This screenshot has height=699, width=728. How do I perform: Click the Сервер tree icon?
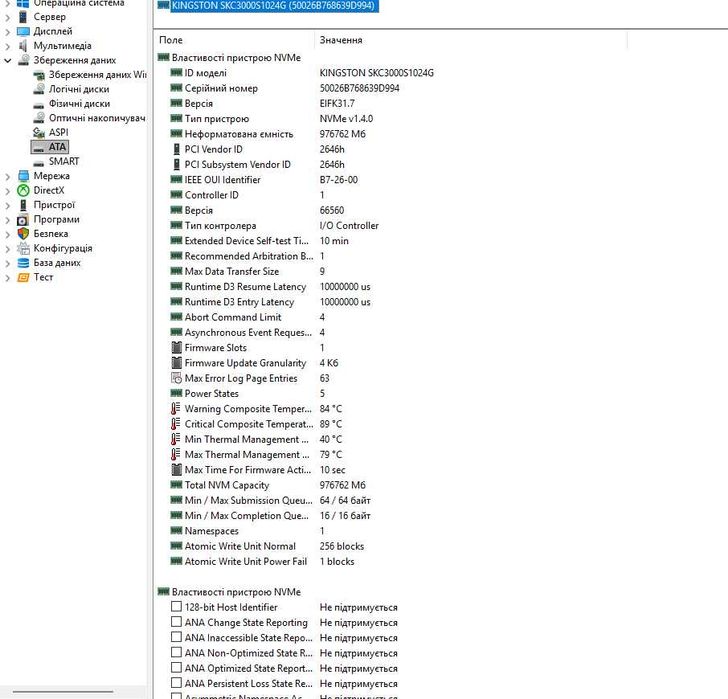(23, 17)
